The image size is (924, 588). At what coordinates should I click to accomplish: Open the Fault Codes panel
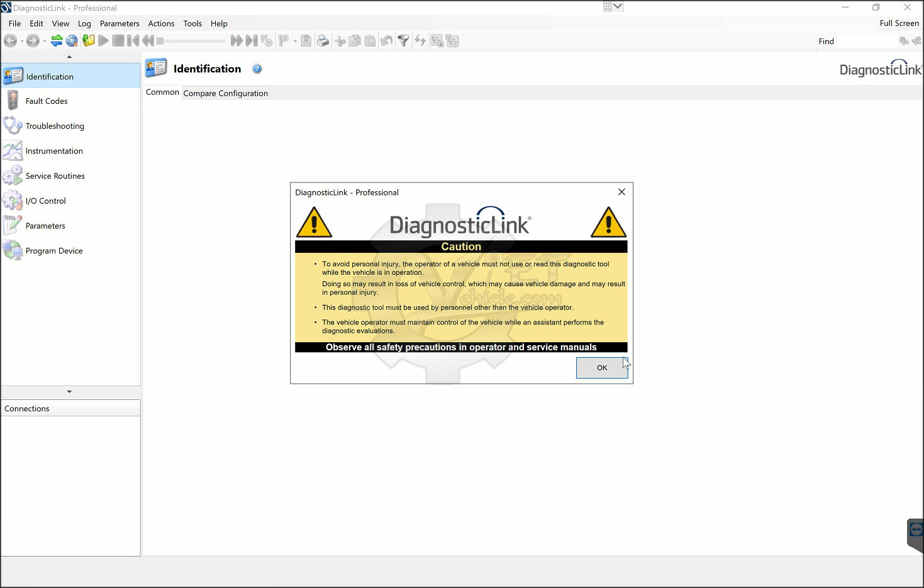[46, 101]
